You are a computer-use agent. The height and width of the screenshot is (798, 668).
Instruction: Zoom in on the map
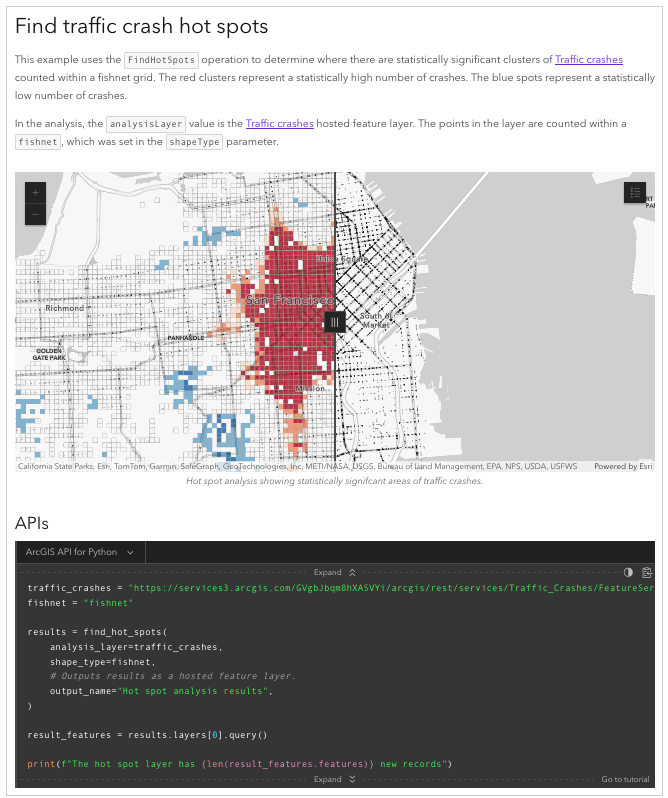(x=36, y=193)
